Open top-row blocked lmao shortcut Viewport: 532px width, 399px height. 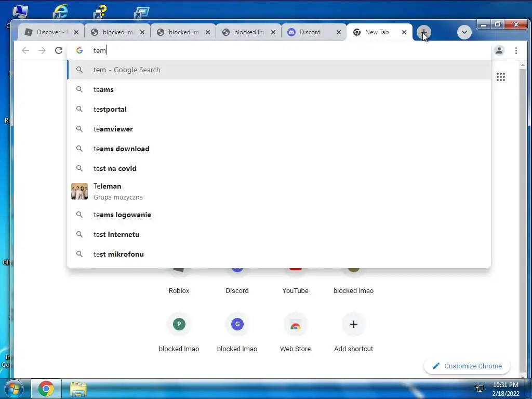pyautogui.click(x=353, y=281)
